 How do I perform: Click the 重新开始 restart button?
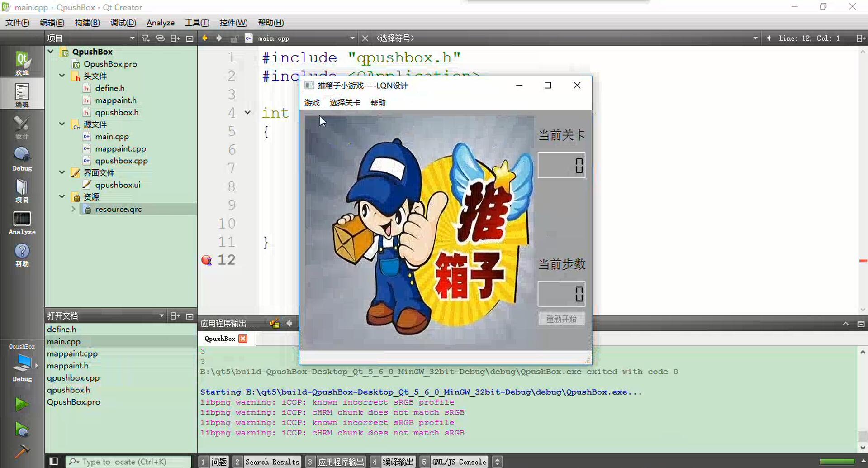[561, 319]
